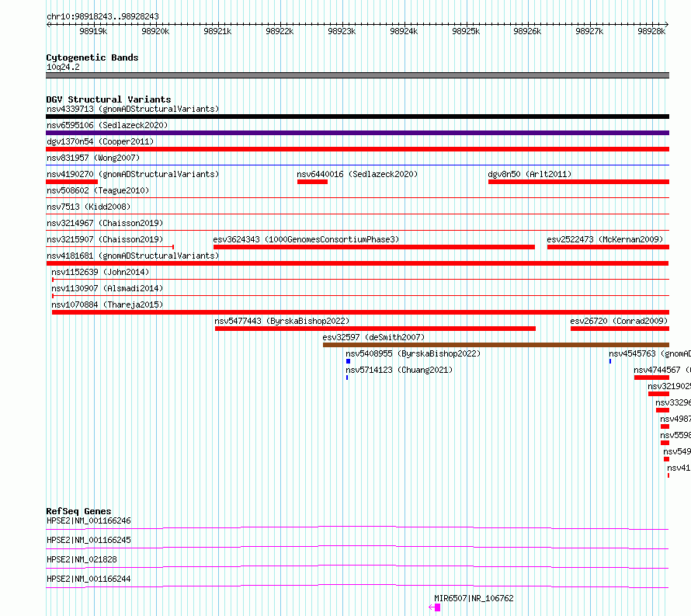The image size is (691, 616).
Task: Open the dgv1370n54 (Cooper2011) variant label
Action: tap(100, 141)
